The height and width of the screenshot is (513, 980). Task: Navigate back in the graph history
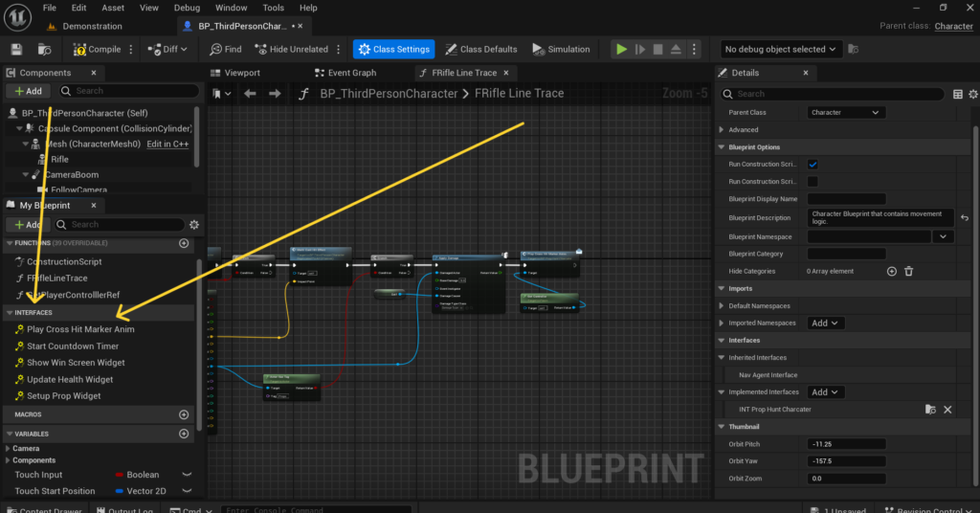click(250, 94)
